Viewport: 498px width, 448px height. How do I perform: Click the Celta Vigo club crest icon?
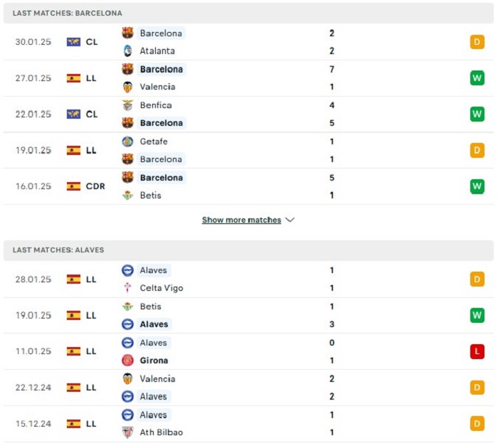[127, 288]
